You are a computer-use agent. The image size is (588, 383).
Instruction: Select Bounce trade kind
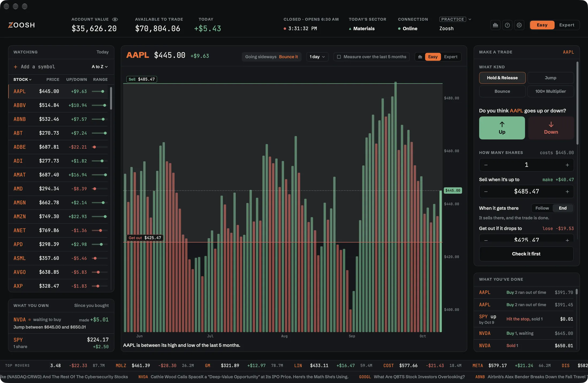pyautogui.click(x=502, y=91)
